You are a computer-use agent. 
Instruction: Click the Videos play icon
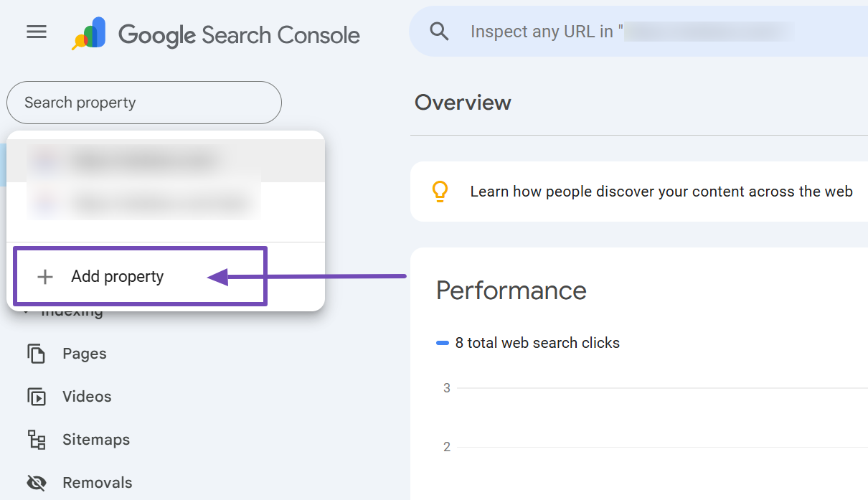pyautogui.click(x=37, y=397)
